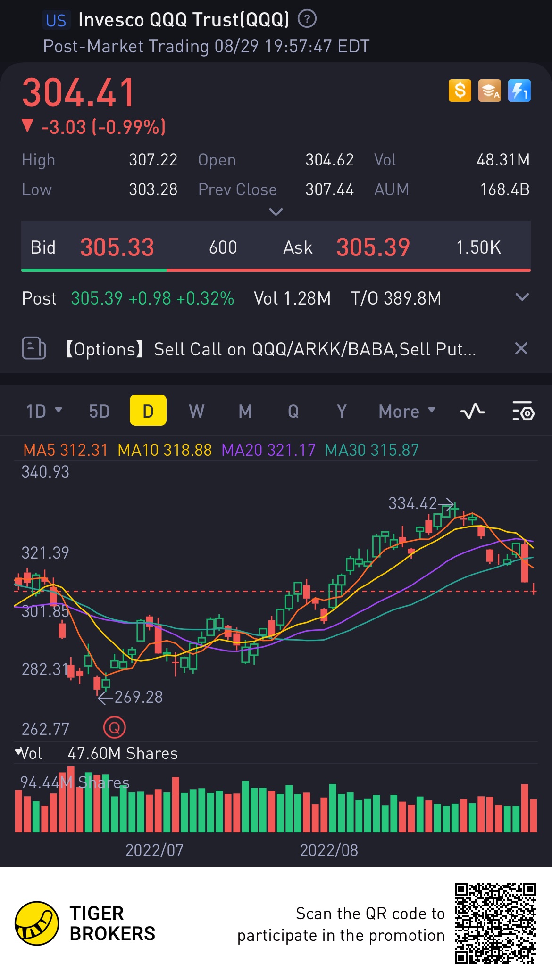The image size is (552, 980).
Task: Expand quote details chevron below Prev Close
Action: click(x=276, y=212)
